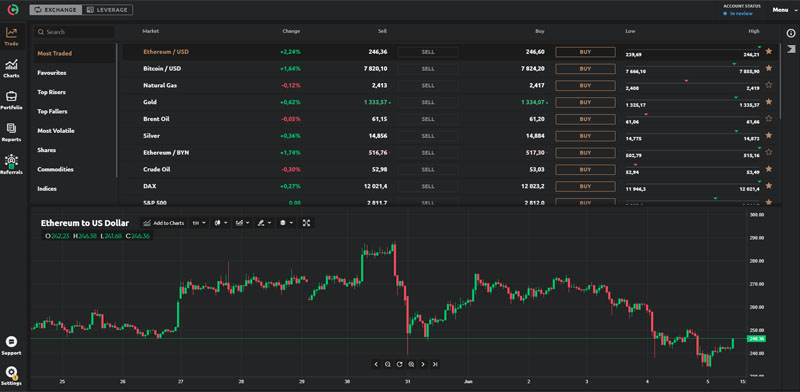Click the Ethereum / BYN market name

pos(166,153)
